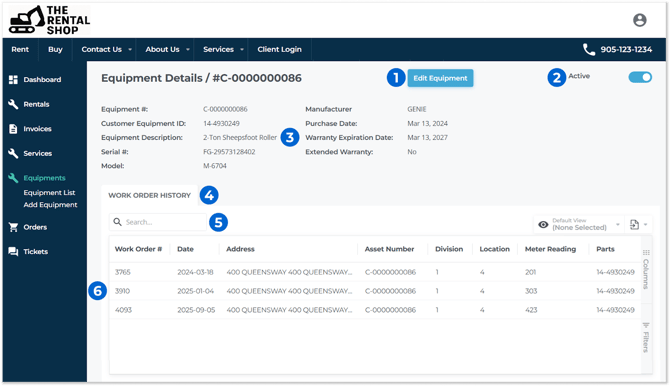
Task: Click warranty expiration Mar 13, 2027
Action: (427, 138)
